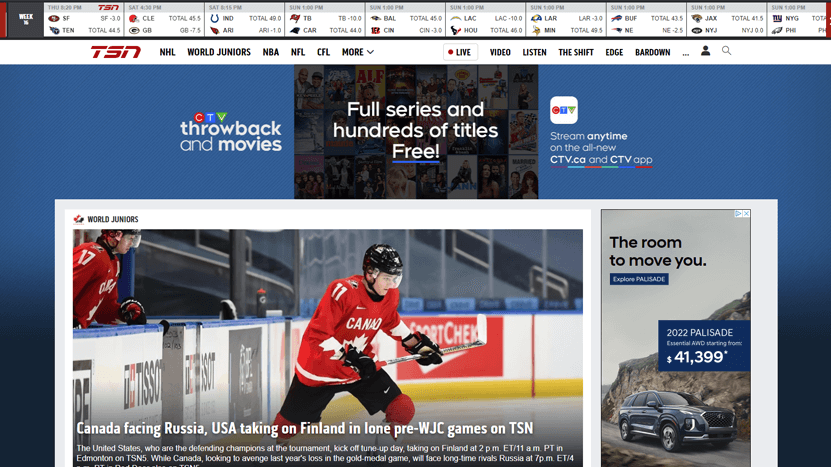The height and width of the screenshot is (467, 831).
Task: Open the EDGE link
Action: tap(614, 52)
